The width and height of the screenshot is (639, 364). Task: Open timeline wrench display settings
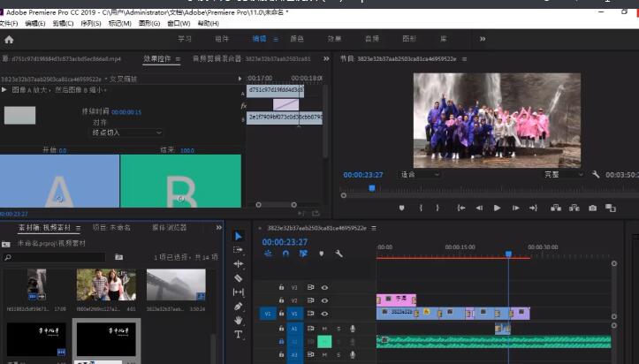click(339, 254)
